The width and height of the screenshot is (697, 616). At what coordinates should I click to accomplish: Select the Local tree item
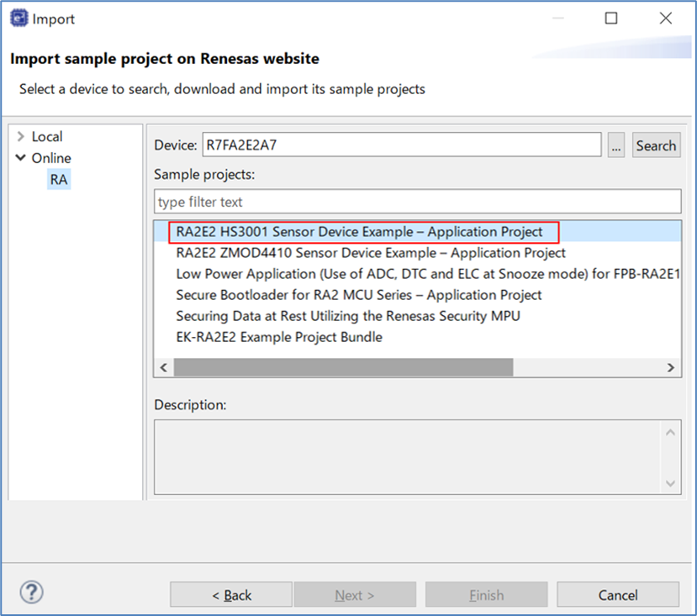pos(47,136)
